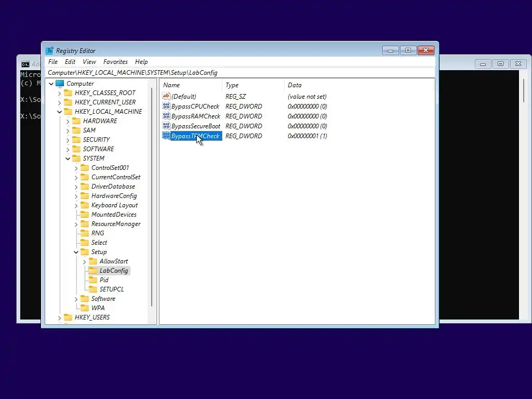Image resolution: width=532 pixels, height=399 pixels.
Task: Sort by the Type column header
Action: [x=253, y=85]
